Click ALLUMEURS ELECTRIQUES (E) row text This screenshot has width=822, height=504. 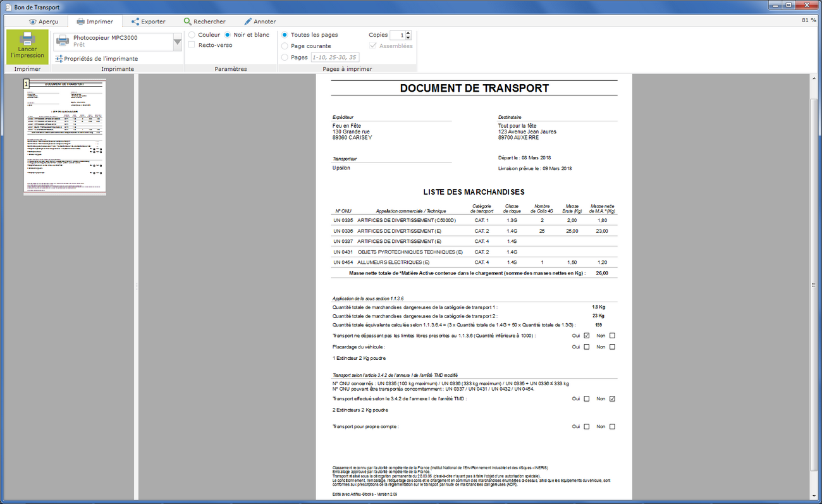coord(393,262)
